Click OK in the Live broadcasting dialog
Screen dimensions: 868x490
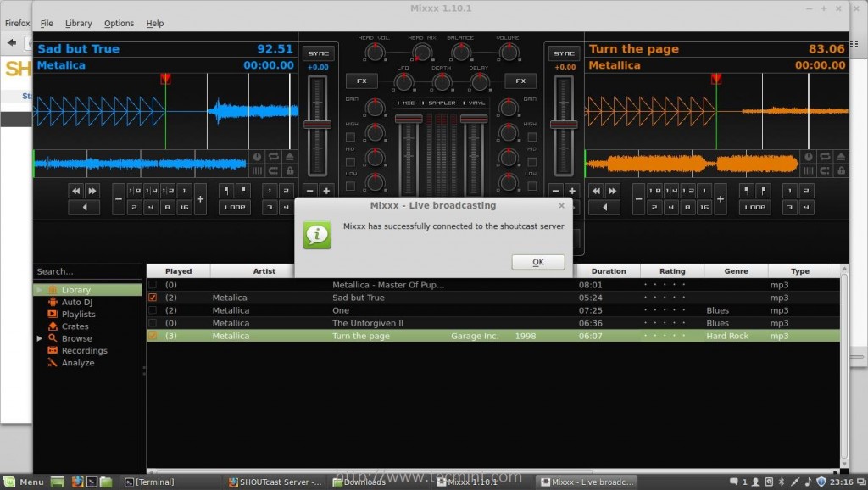pyautogui.click(x=538, y=262)
